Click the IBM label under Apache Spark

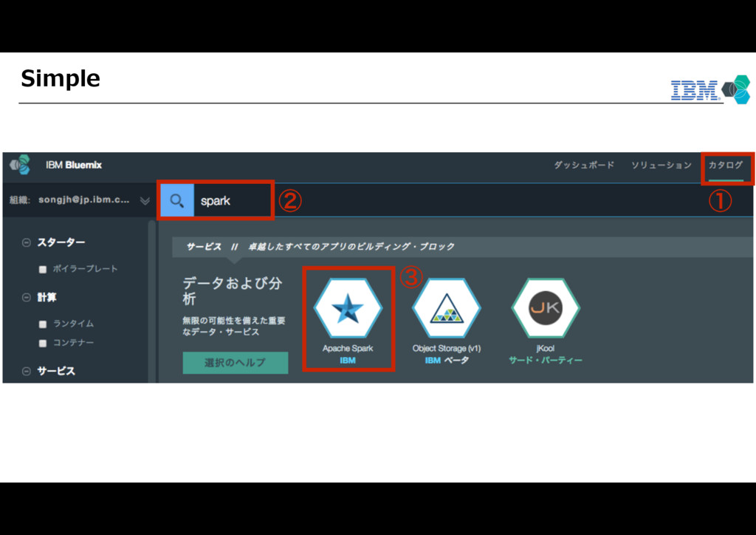point(348,361)
